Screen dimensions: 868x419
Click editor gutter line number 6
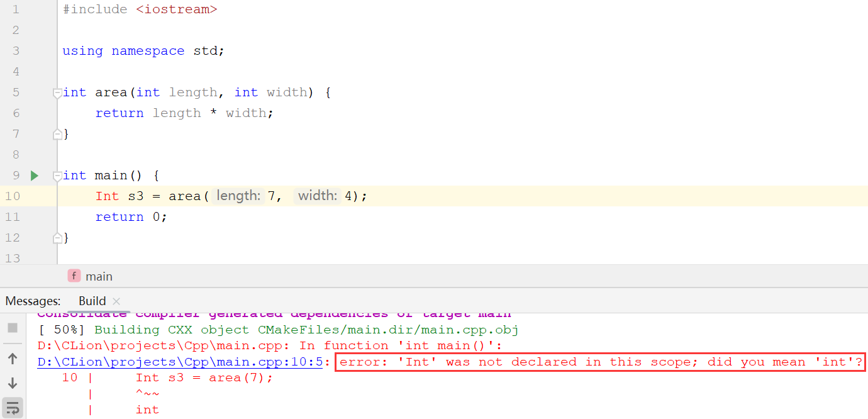pos(16,113)
